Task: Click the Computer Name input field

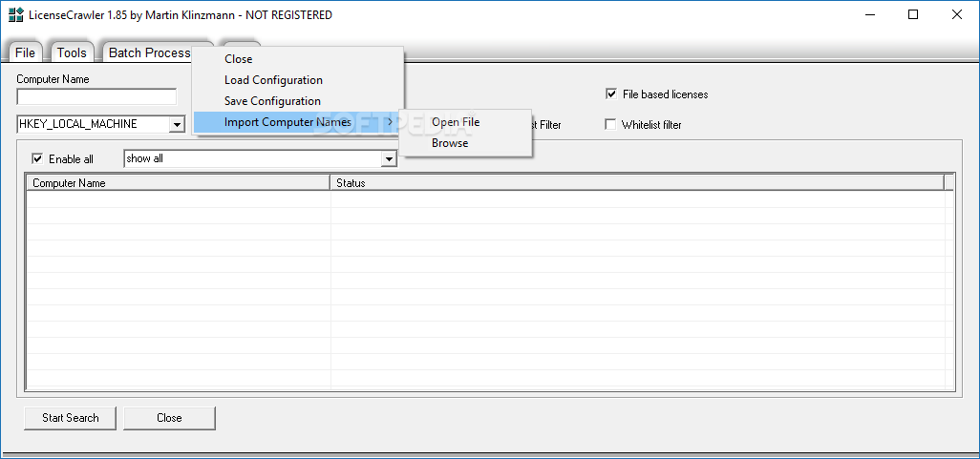Action: click(96, 97)
